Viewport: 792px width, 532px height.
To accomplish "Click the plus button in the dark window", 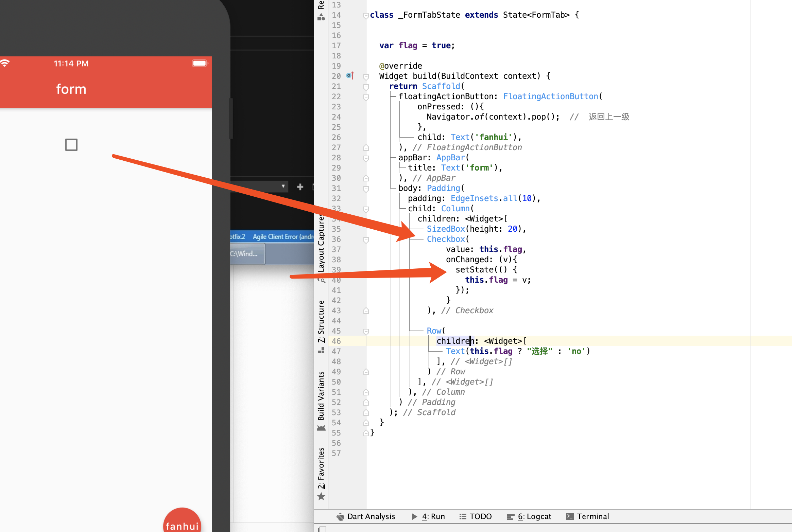I will click(300, 187).
